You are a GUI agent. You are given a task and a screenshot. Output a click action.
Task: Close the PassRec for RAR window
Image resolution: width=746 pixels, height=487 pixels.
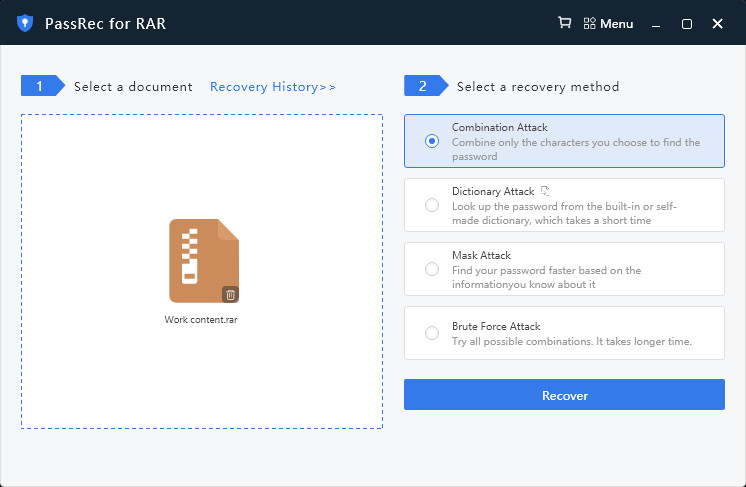pos(717,23)
